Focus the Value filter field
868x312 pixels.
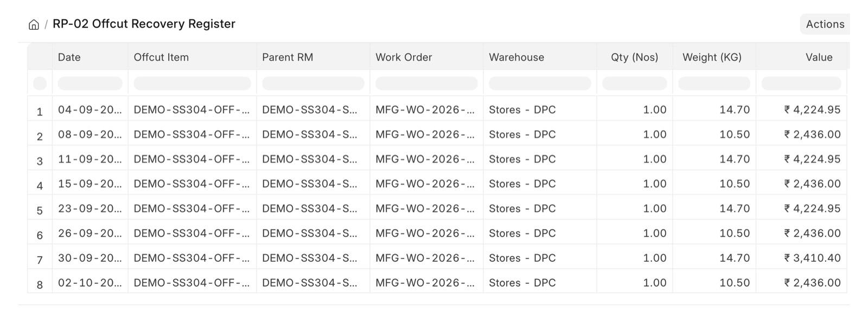pyautogui.click(x=801, y=83)
